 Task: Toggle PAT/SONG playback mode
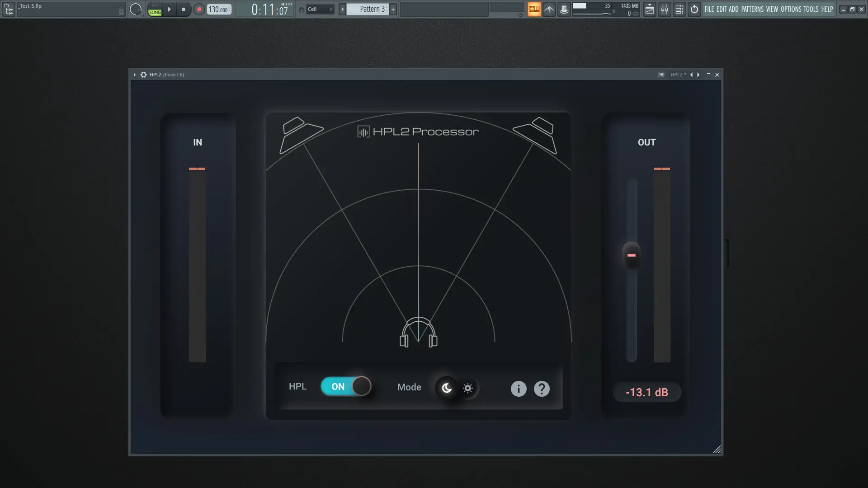[x=155, y=9]
